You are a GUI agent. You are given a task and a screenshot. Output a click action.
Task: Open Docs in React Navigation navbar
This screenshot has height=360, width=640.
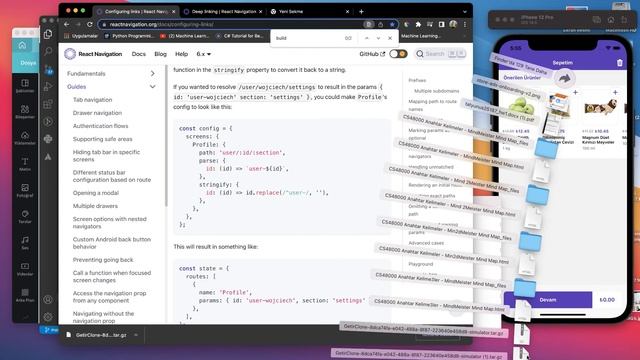click(139, 54)
